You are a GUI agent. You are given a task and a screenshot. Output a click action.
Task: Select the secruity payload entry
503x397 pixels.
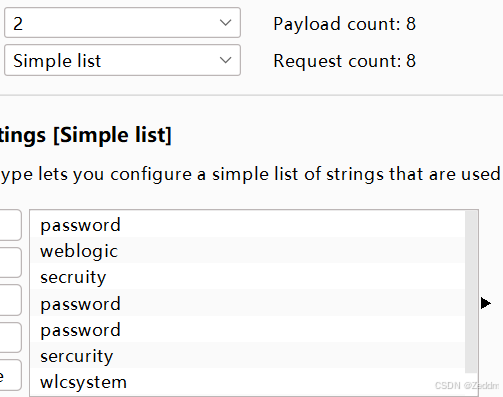point(247,277)
